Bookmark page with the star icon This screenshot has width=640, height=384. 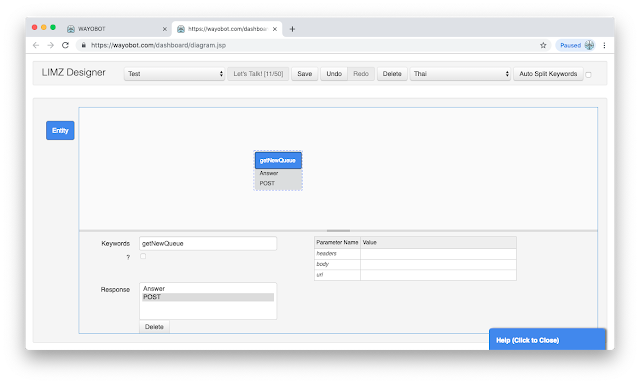click(x=543, y=45)
